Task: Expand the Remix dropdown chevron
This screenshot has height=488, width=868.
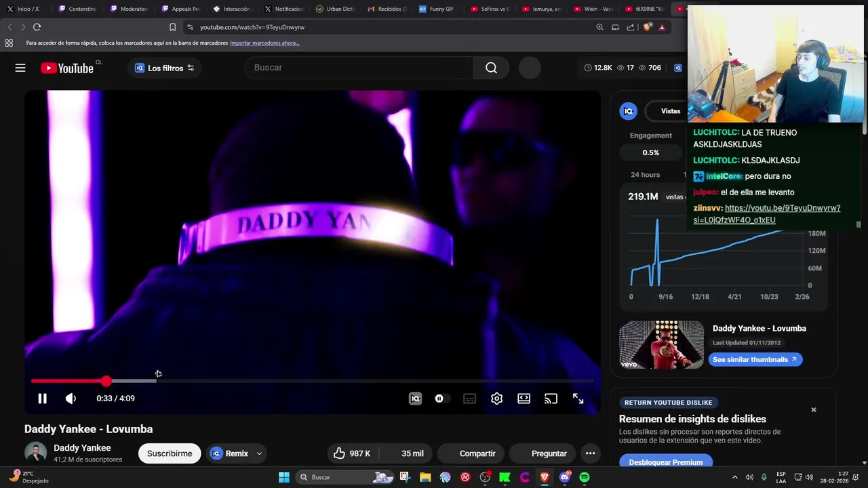Action: point(259,453)
